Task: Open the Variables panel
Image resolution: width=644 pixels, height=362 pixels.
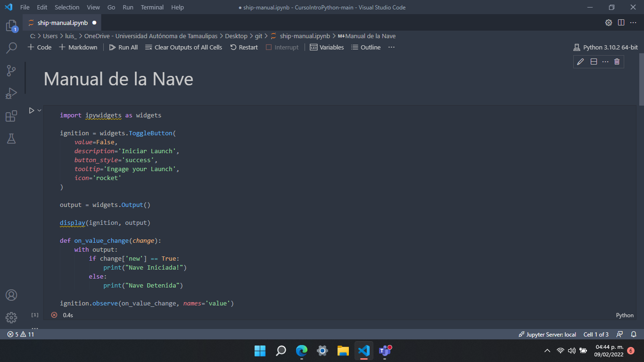Action: pyautogui.click(x=327, y=47)
